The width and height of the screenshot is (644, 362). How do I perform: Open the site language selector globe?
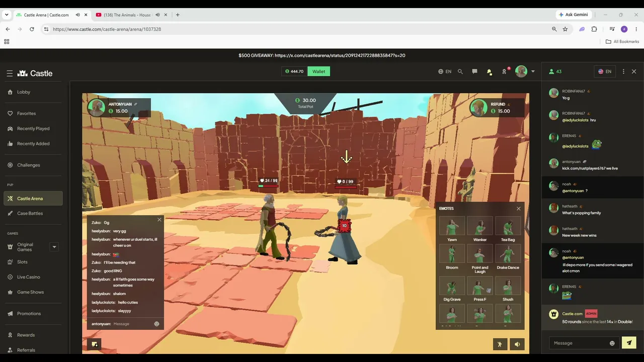445,71
